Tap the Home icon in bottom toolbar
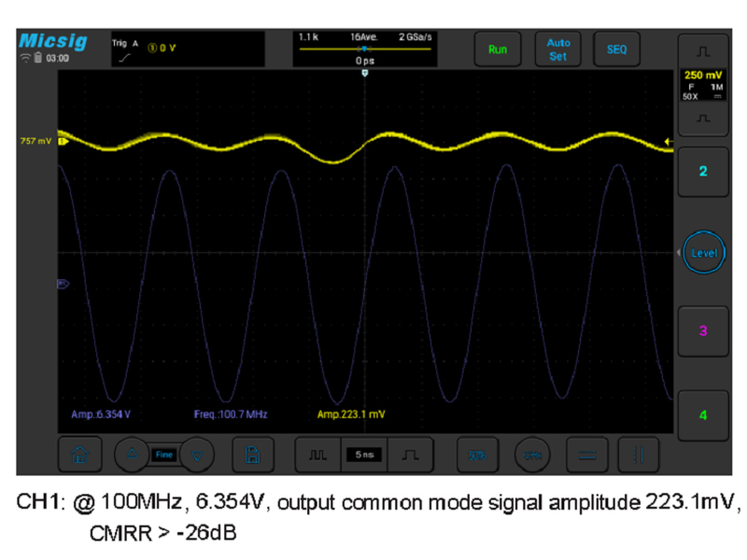This screenshot has width=747, height=560. point(80,455)
